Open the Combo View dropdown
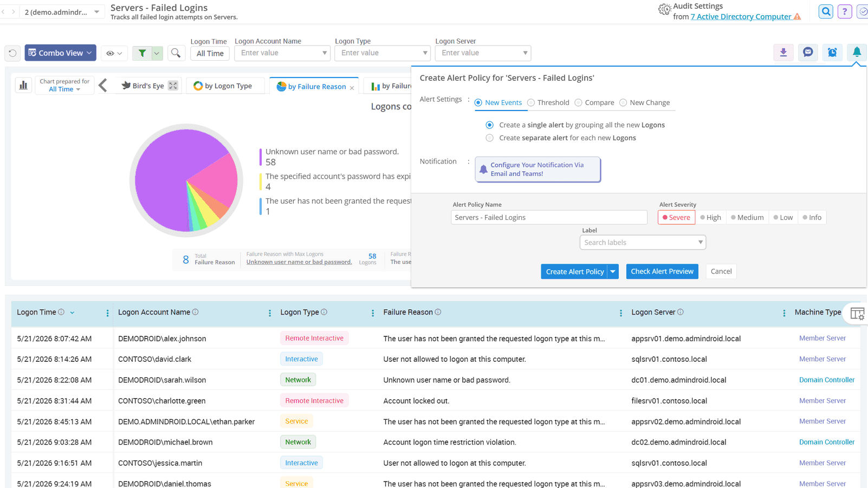 tap(60, 53)
